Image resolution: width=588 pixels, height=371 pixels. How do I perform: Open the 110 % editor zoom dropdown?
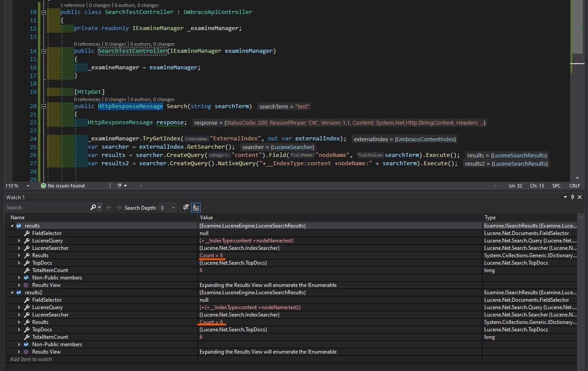click(x=28, y=186)
